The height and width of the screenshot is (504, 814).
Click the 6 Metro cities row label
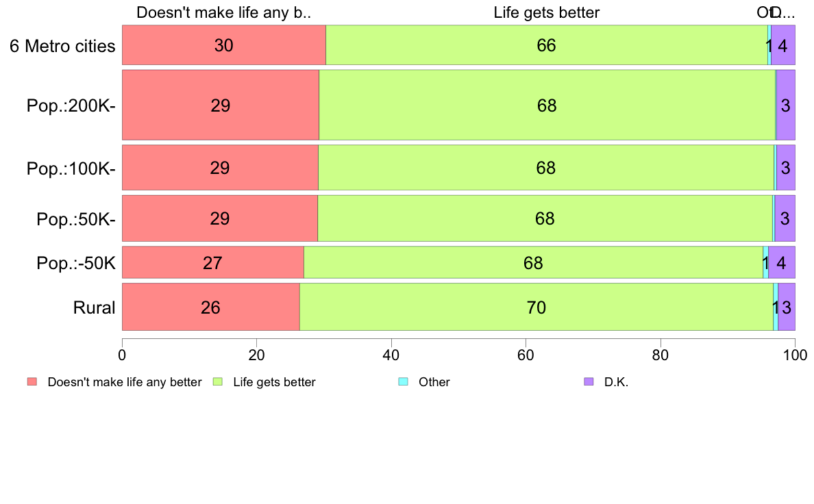pyautogui.click(x=62, y=46)
